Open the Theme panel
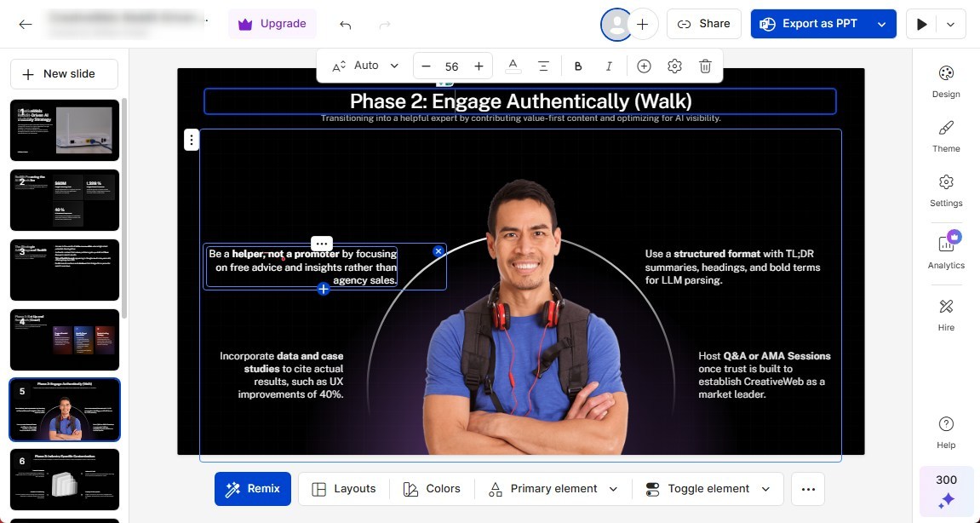 945,136
